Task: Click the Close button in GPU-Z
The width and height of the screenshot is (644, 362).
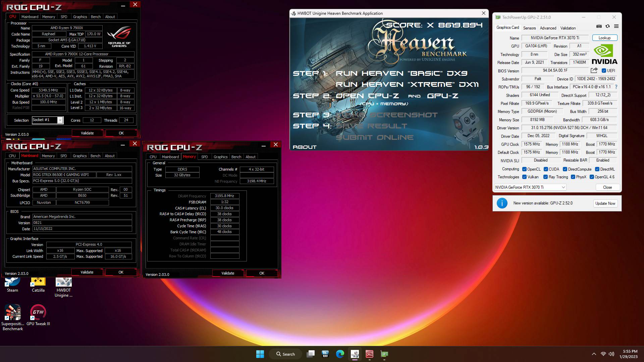Action: click(x=607, y=187)
